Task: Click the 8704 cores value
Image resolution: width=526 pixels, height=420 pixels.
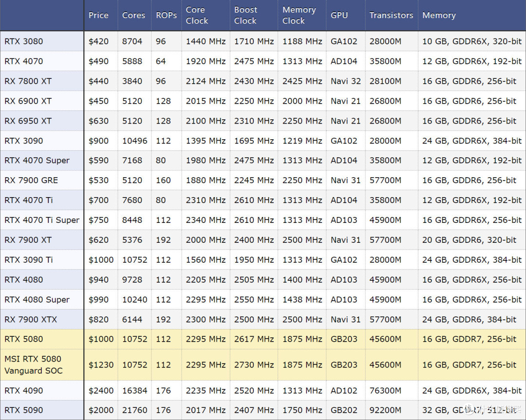Action: point(132,41)
